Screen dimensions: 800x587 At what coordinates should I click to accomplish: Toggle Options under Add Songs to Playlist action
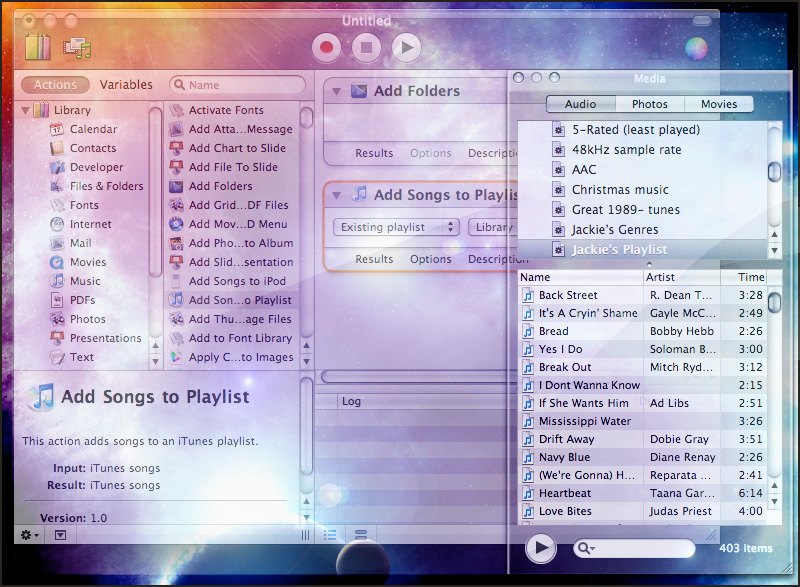pos(431,259)
